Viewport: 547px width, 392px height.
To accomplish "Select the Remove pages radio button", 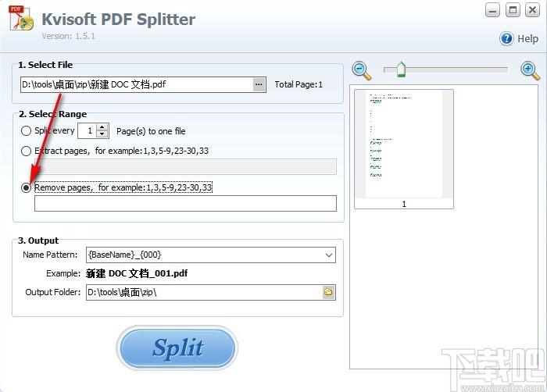I will 27,188.
